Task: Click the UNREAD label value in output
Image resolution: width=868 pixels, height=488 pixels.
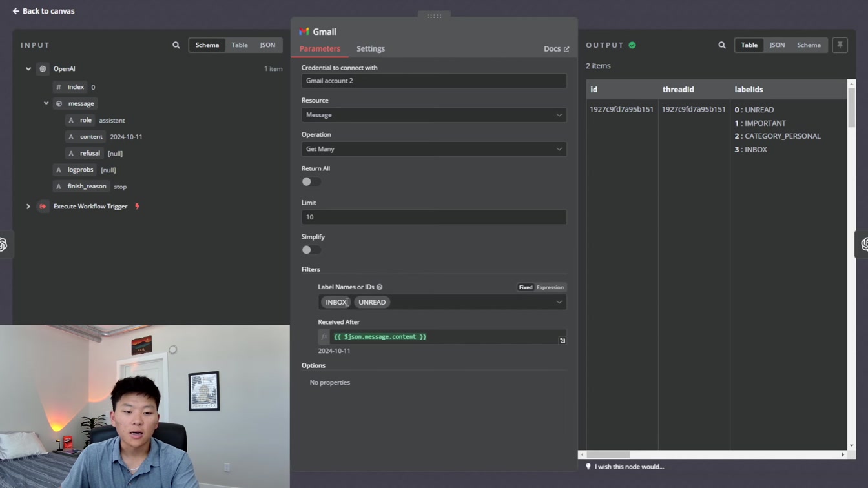Action: 759,110
